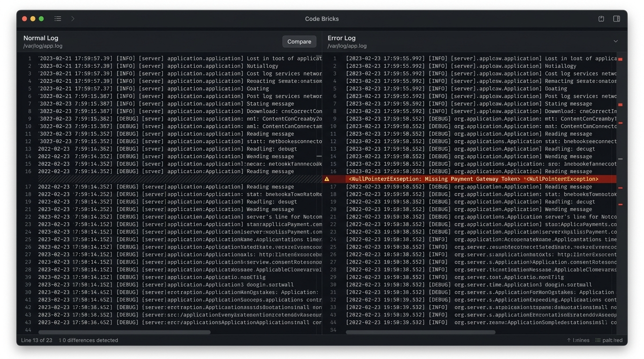644x359 pixels.
Task: Select the NullPointerException highlighted error line
Action: click(469, 179)
